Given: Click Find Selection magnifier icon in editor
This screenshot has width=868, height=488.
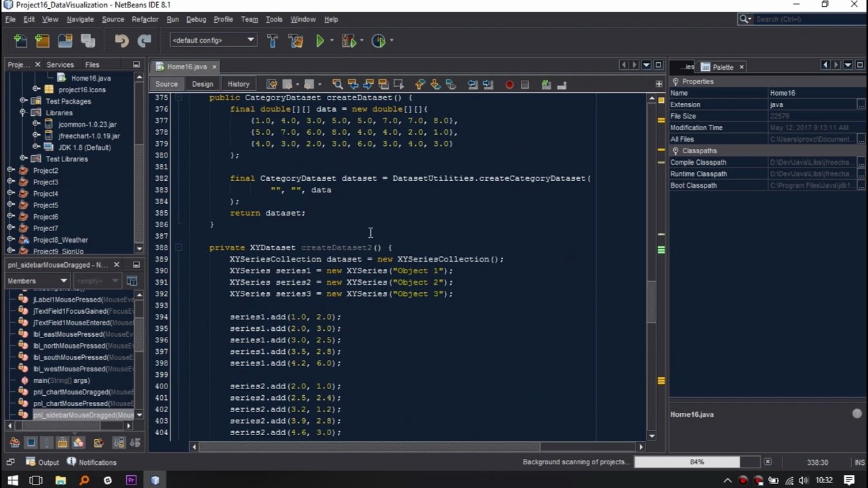Looking at the screenshot, I should click(338, 84).
